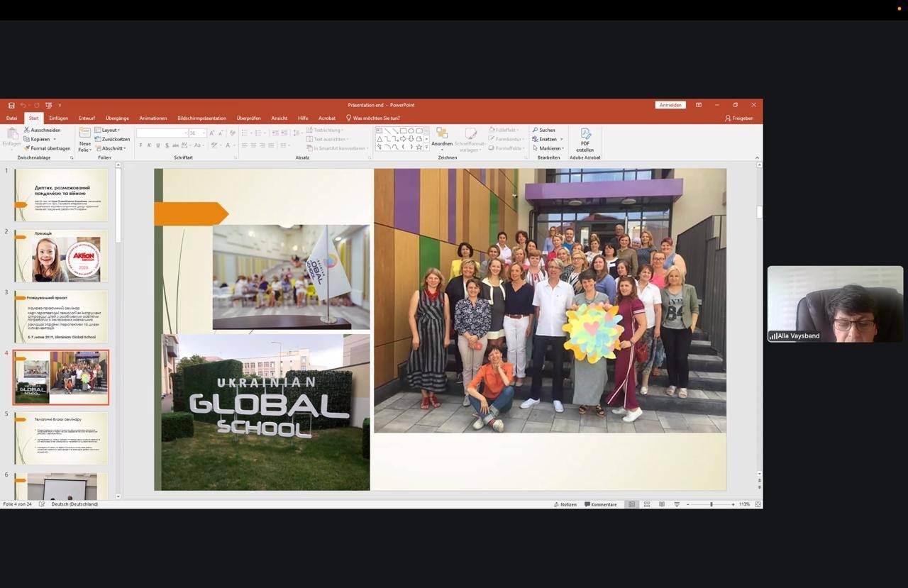Undo the last action in quick access toolbar
Viewport: 908px width, 588px height.
point(23,105)
